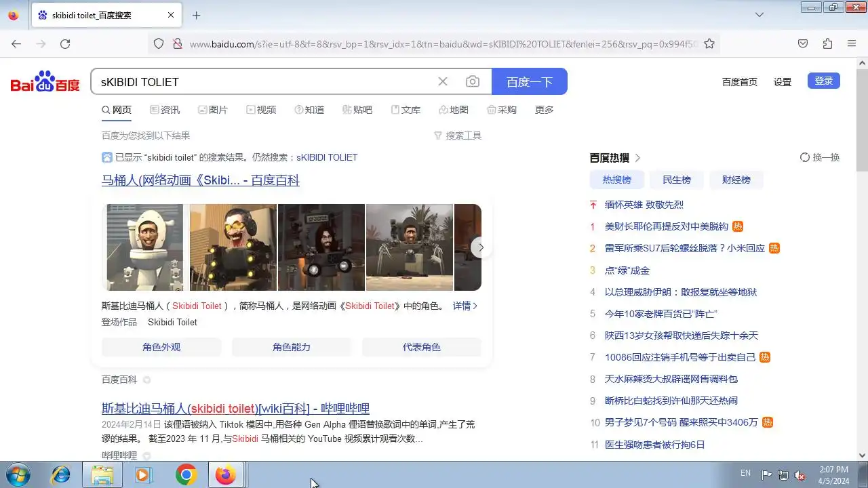Click 角色外观 button

coord(161,347)
